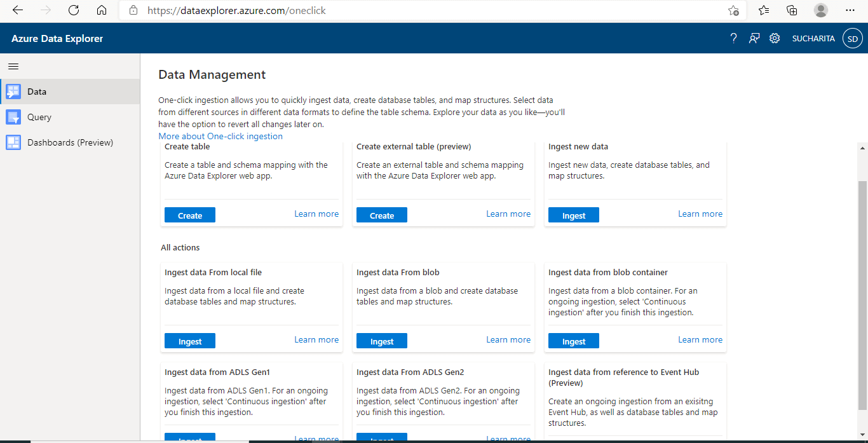Click Create under Create external table (preview)
The image size is (868, 443).
(x=382, y=215)
